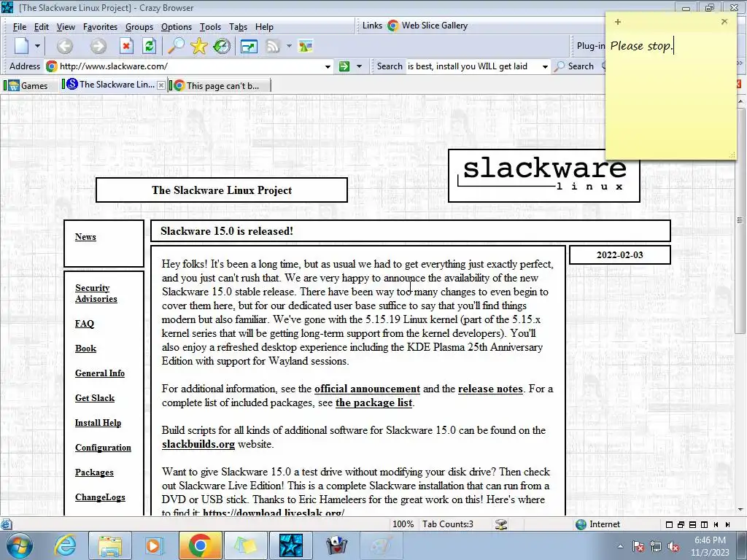Click the Please stop. sticky note text

coord(641,46)
